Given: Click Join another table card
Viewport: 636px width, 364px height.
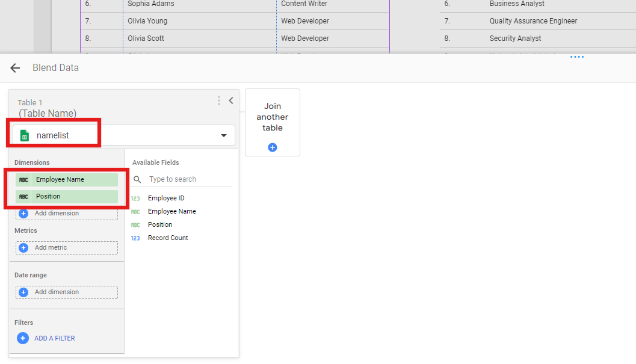Looking at the screenshot, I should pyautogui.click(x=272, y=117).
